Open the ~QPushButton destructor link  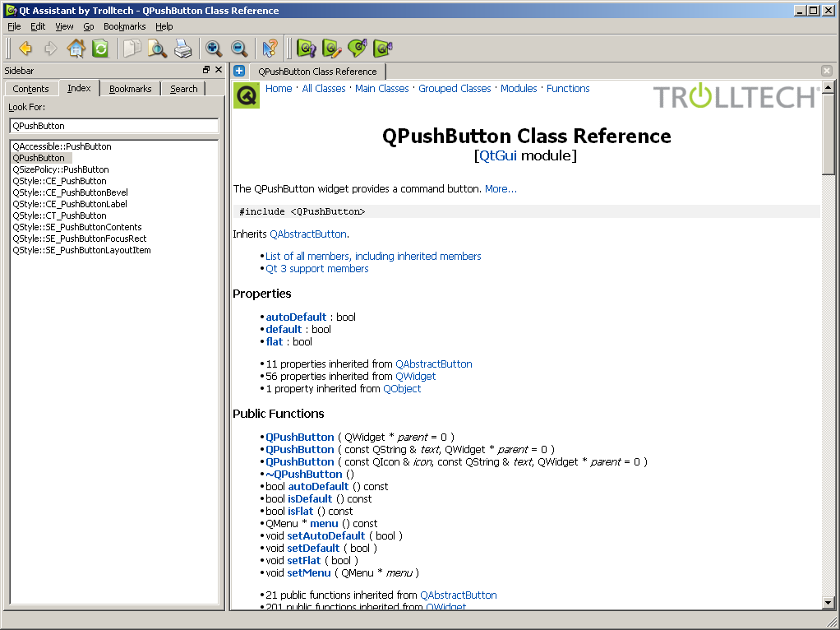[x=304, y=474]
